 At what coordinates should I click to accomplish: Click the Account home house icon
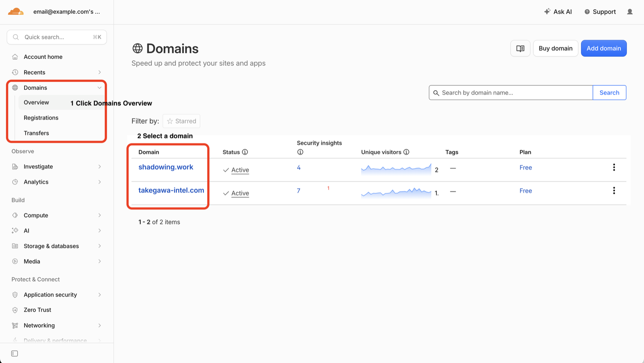tap(15, 57)
